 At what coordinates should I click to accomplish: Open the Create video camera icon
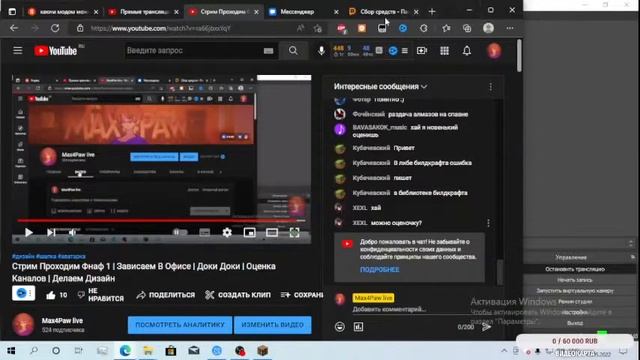[x=422, y=51]
